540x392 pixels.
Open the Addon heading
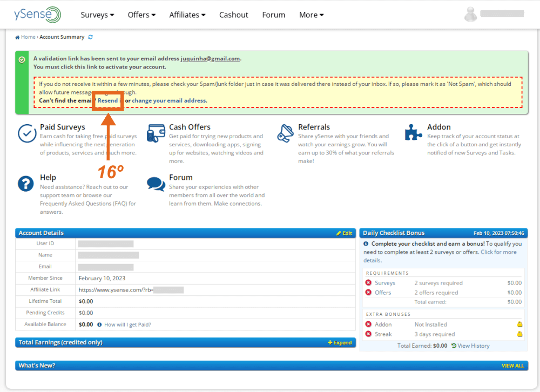438,127
